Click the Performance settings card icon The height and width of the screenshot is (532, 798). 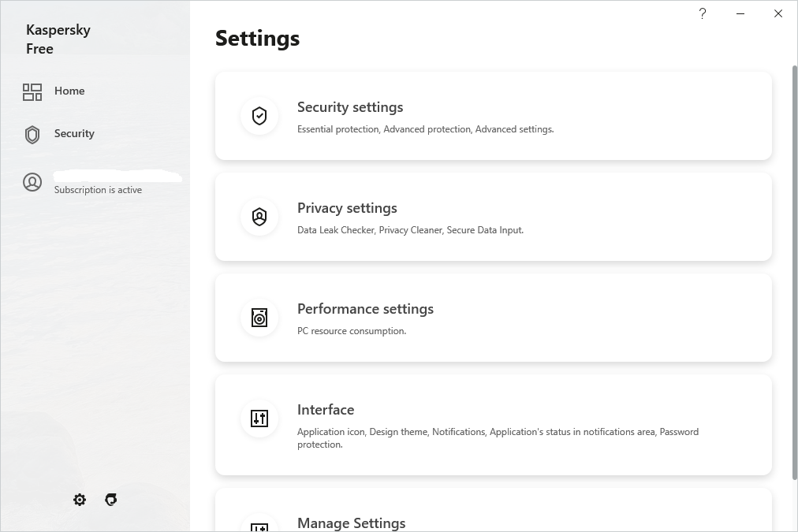tap(259, 318)
